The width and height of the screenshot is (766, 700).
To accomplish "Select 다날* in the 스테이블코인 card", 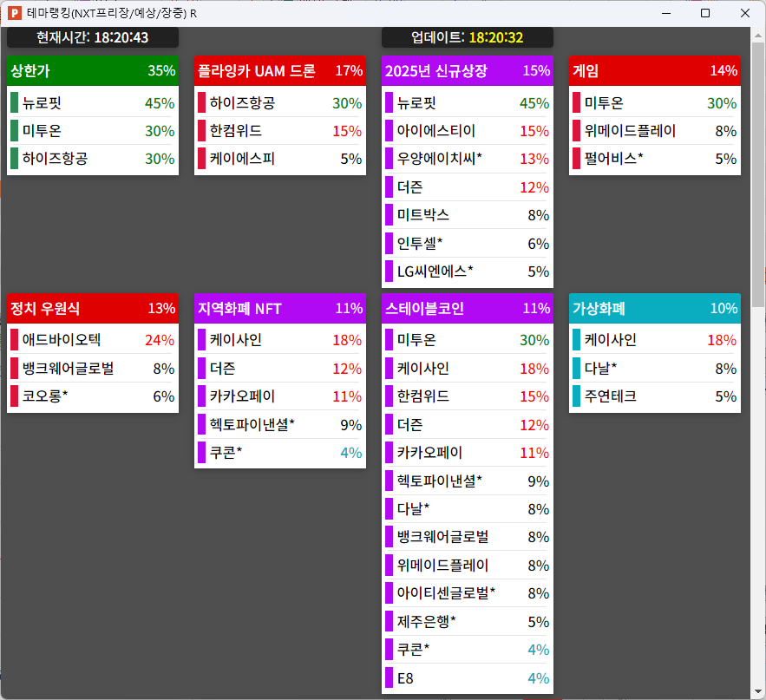I will pos(468,509).
